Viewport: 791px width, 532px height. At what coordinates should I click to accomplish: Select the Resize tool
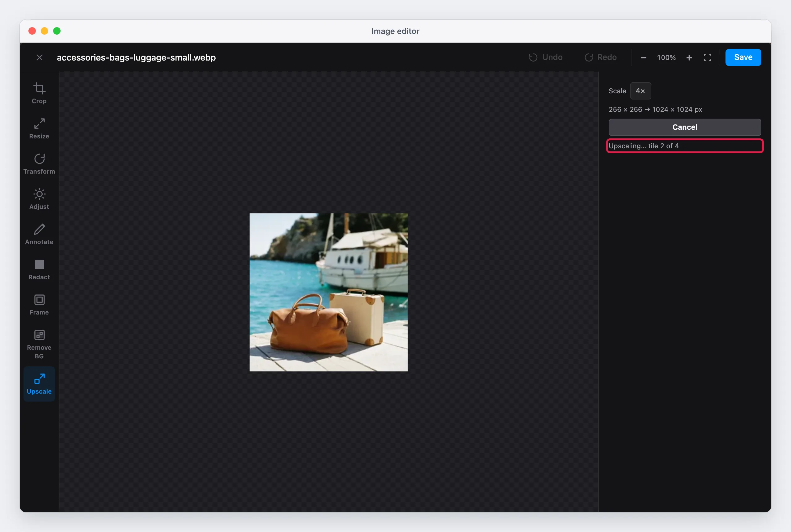pos(39,129)
